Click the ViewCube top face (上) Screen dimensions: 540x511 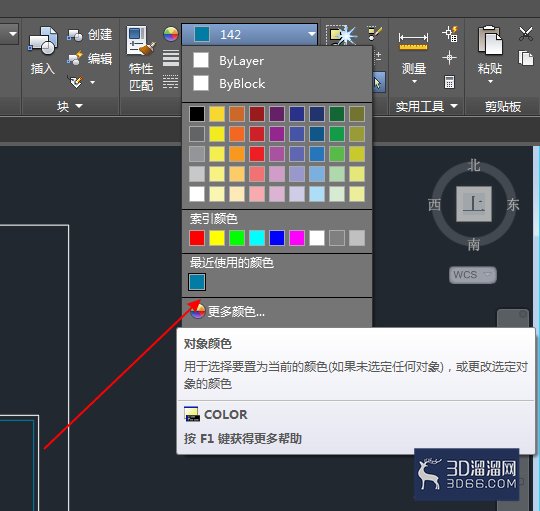pos(474,204)
